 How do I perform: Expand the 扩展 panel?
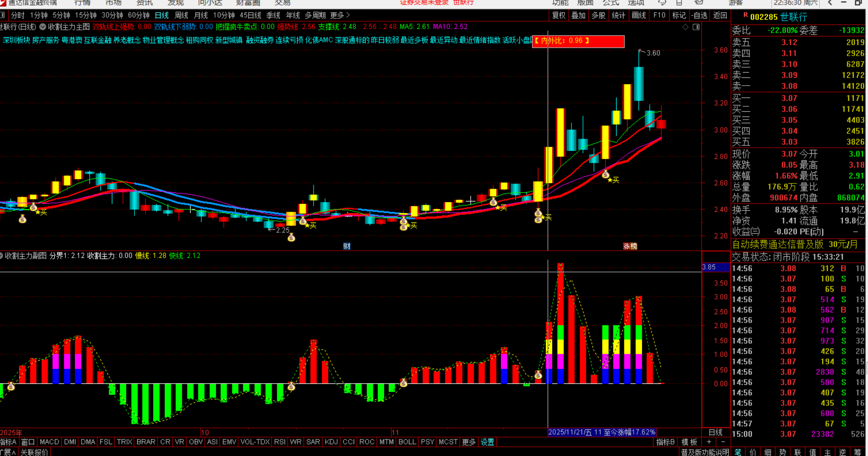tap(8, 452)
